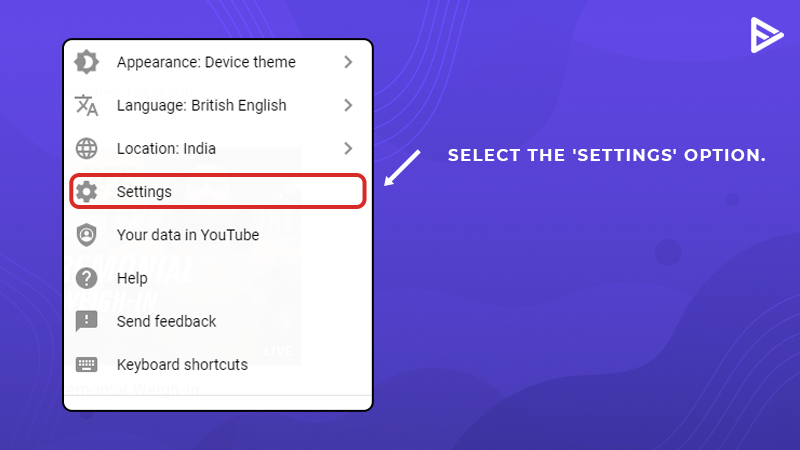The height and width of the screenshot is (450, 800).
Task: Click the Help question mark icon
Action: tap(86, 278)
